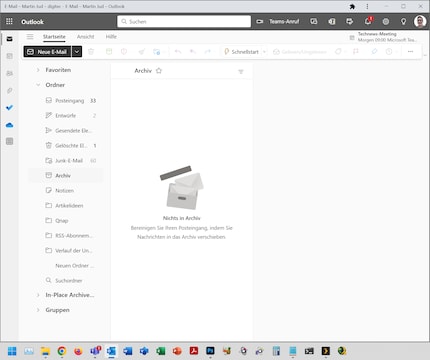Open People contacts in left rail
Screen dimensions: 430x360
[x=9, y=73]
